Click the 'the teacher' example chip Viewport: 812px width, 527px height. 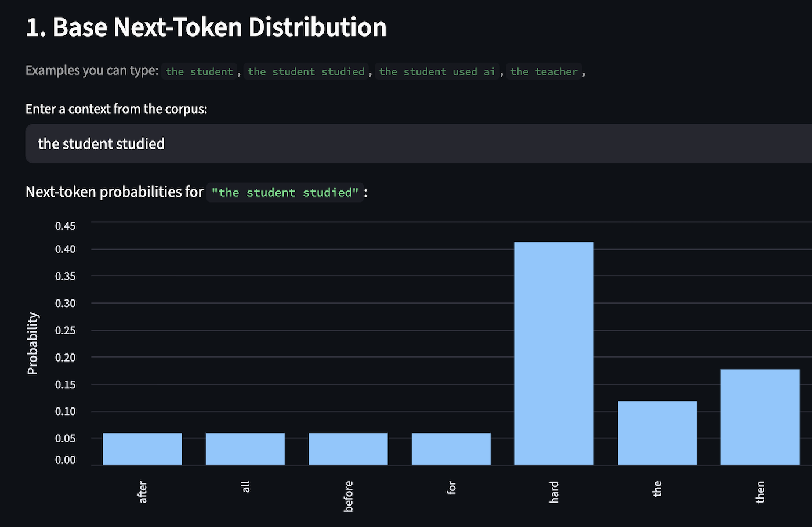543,71
